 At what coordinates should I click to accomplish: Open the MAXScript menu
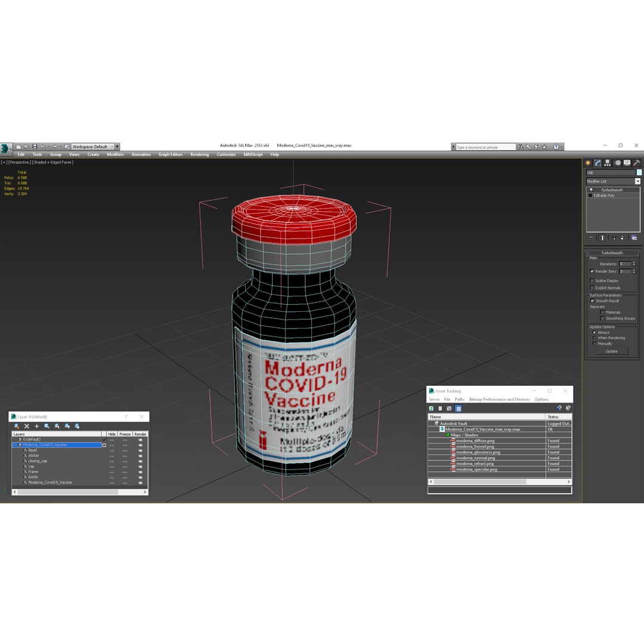tap(253, 154)
